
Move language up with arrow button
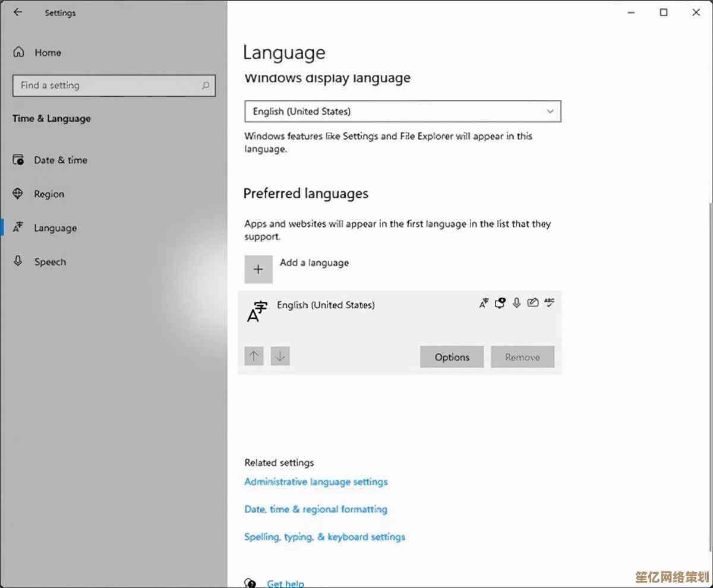click(x=254, y=356)
